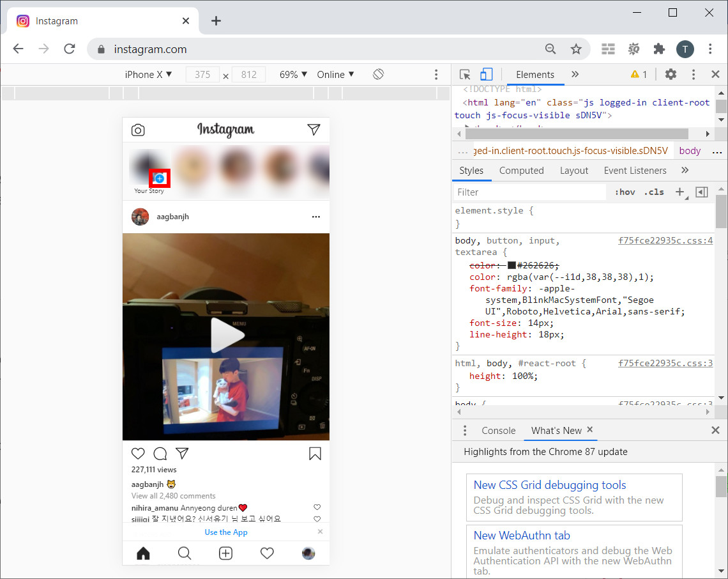The image size is (728, 579).
Task: Open aagbanjh profile from post header
Action: coord(172,217)
